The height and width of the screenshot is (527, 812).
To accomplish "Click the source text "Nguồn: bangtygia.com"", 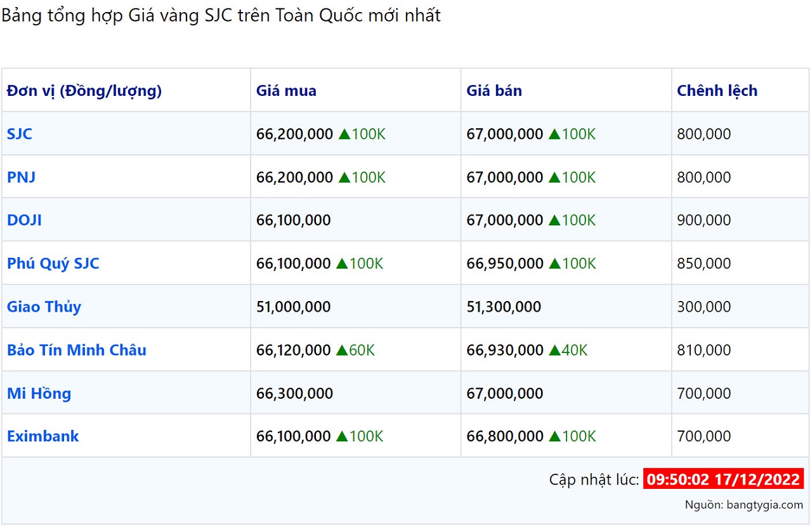I will [x=744, y=505].
